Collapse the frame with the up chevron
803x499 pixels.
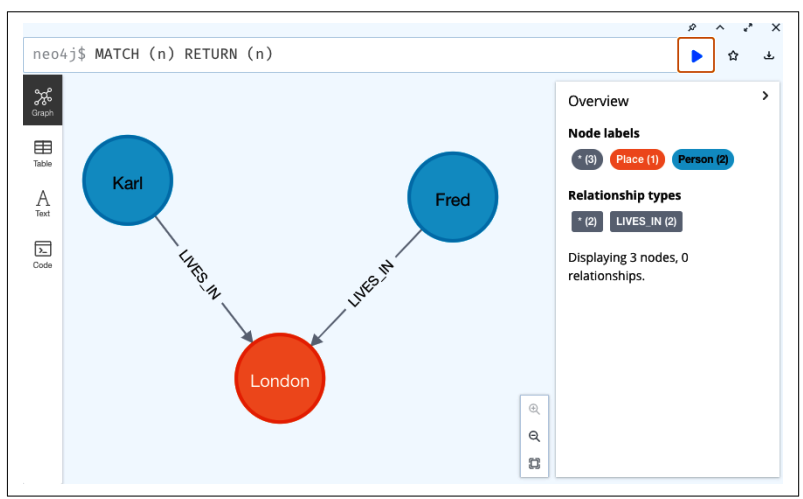click(720, 27)
